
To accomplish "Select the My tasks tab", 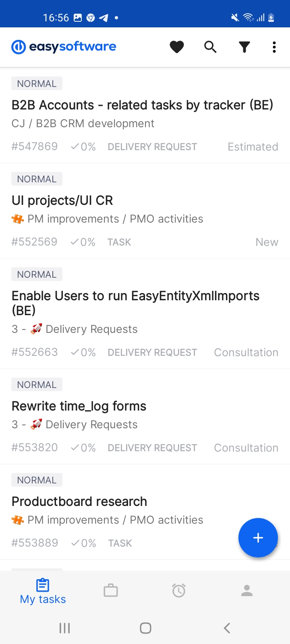I will point(43,591).
